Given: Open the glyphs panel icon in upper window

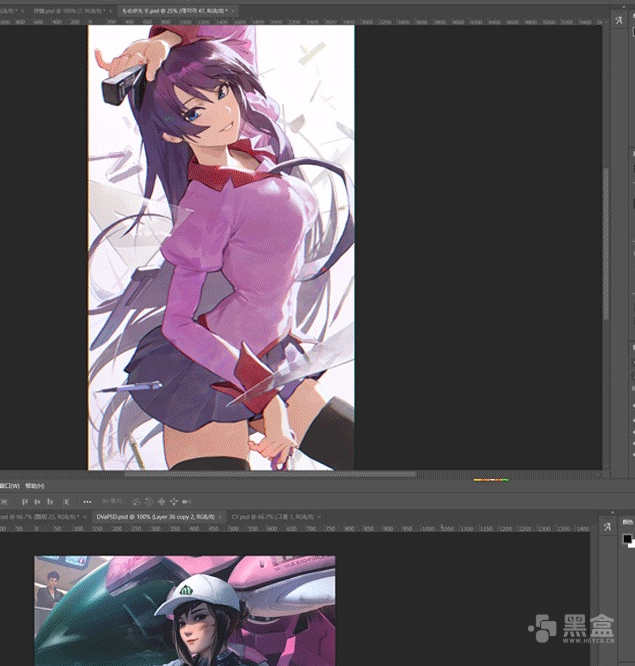Looking at the screenshot, I should [x=619, y=20].
